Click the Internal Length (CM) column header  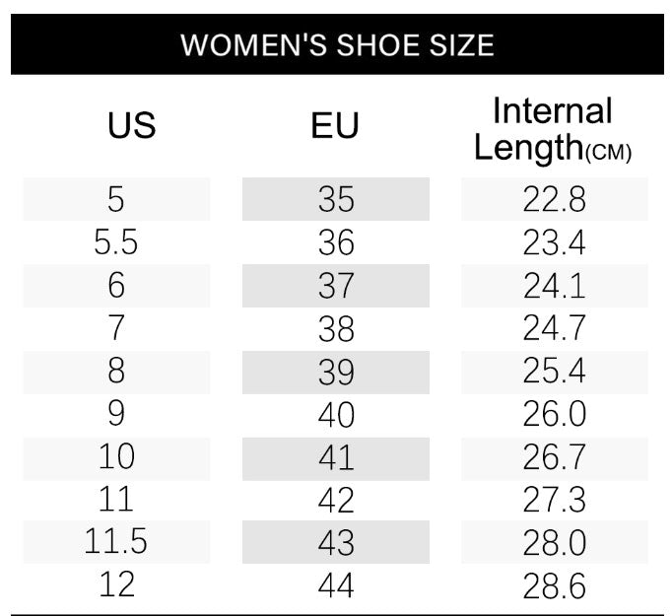point(553,129)
